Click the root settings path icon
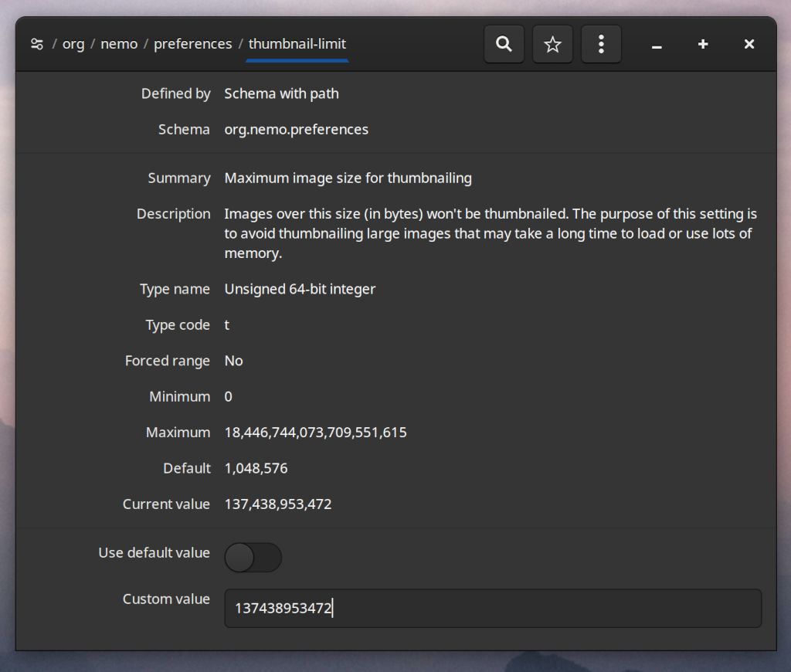 point(37,44)
